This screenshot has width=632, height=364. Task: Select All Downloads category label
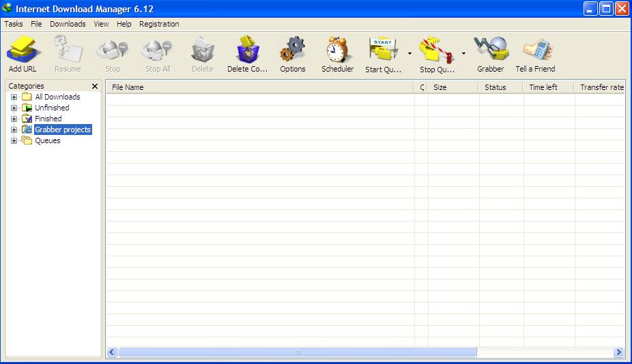[57, 97]
